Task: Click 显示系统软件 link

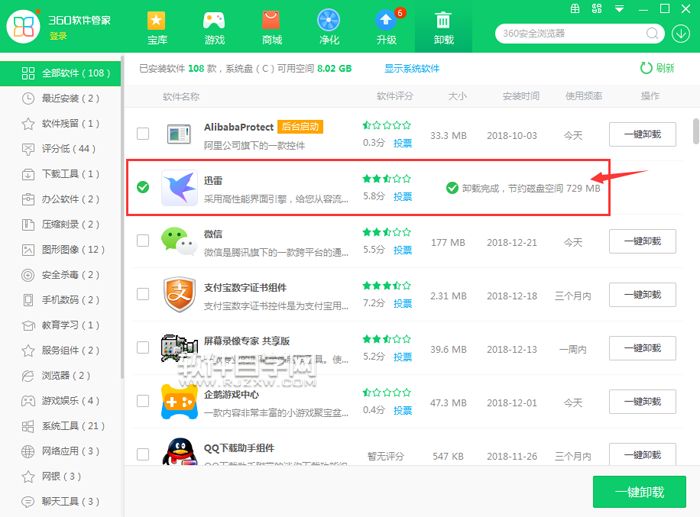Action: (412, 68)
